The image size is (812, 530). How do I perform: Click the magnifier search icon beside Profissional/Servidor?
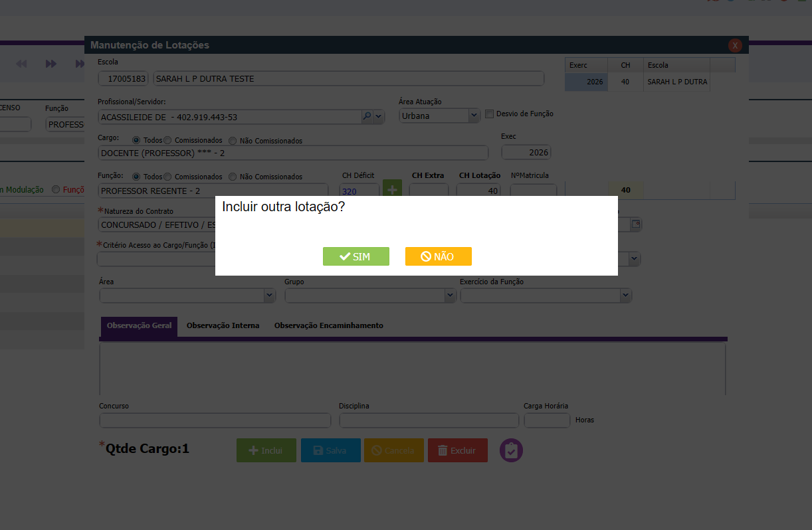[367, 116]
